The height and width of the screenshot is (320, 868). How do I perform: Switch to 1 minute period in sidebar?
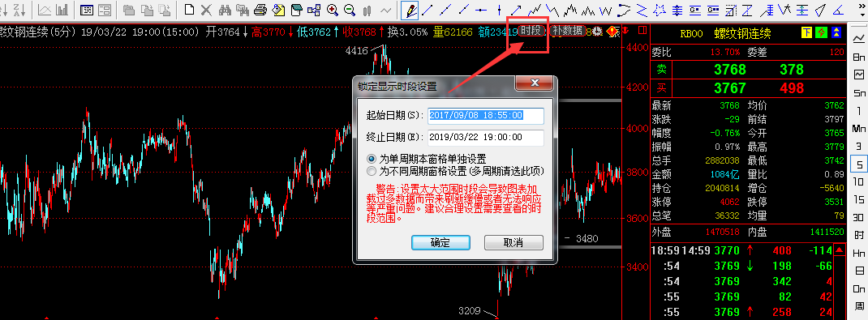[858, 110]
